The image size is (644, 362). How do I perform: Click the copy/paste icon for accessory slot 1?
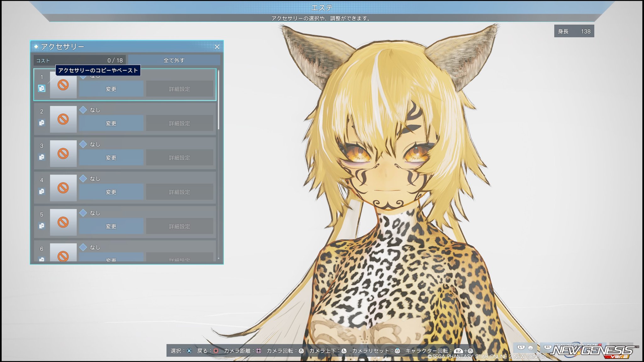coord(42,88)
